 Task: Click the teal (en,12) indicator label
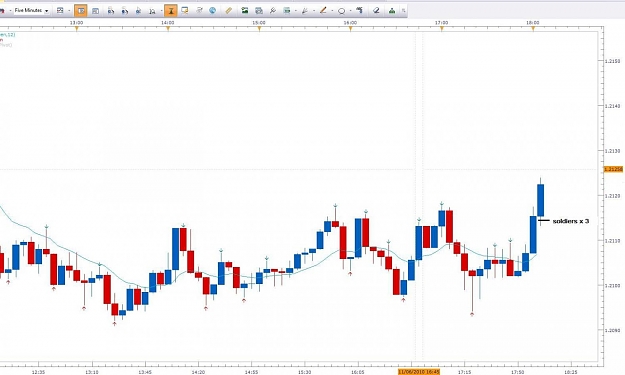point(8,35)
